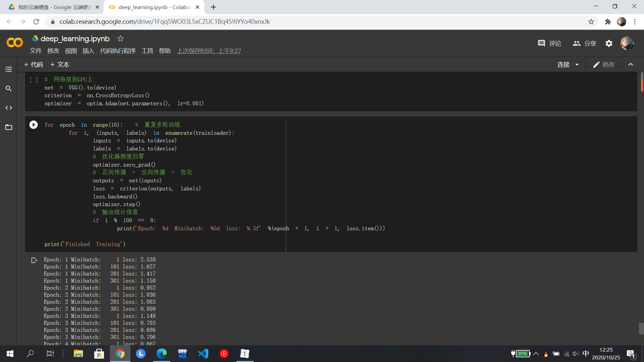The image size is (644, 362).
Task: Star the deep_learning.ipynb notebook
Action: click(x=120, y=39)
